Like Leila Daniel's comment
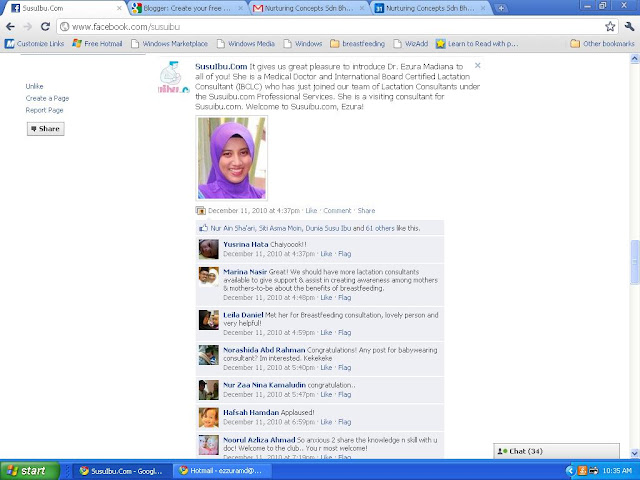The height and width of the screenshot is (480, 640). pos(326,333)
